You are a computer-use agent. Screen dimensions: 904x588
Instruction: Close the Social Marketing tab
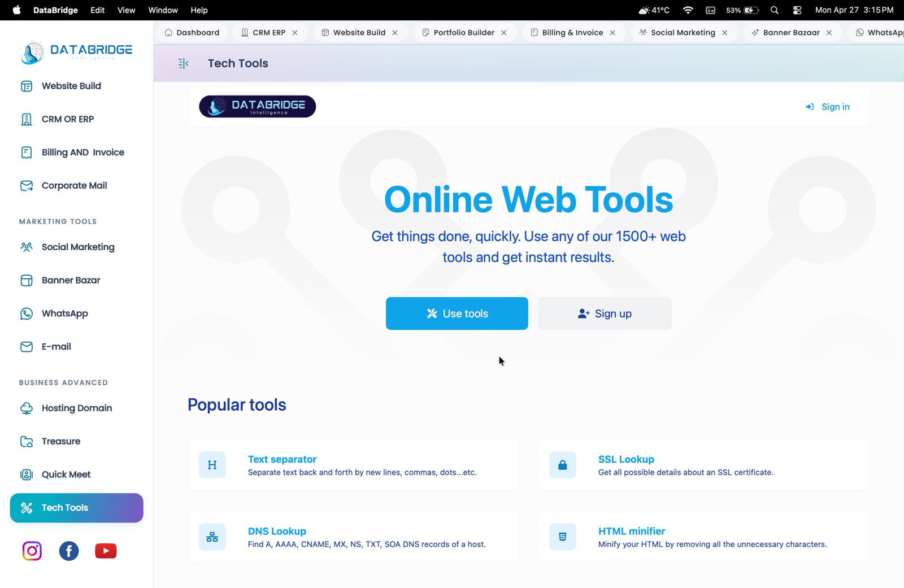point(724,33)
